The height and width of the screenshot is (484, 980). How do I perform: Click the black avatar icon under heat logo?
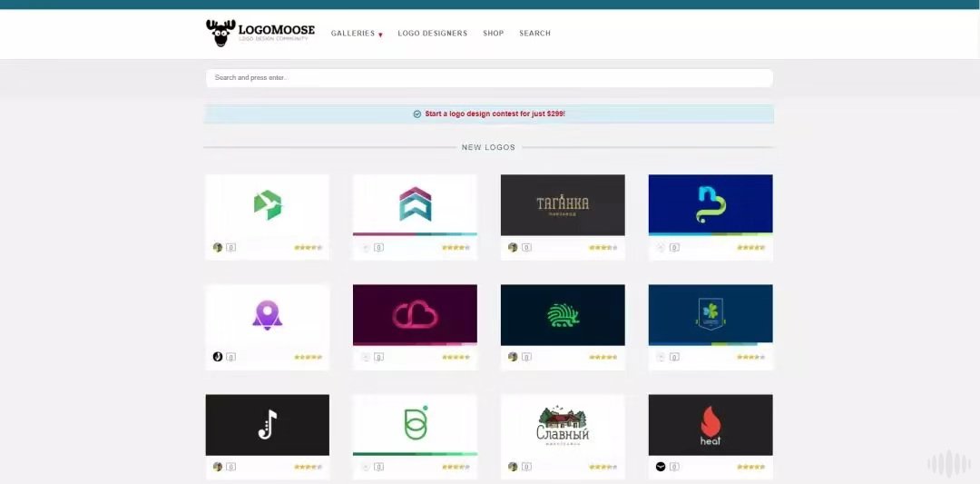661,467
